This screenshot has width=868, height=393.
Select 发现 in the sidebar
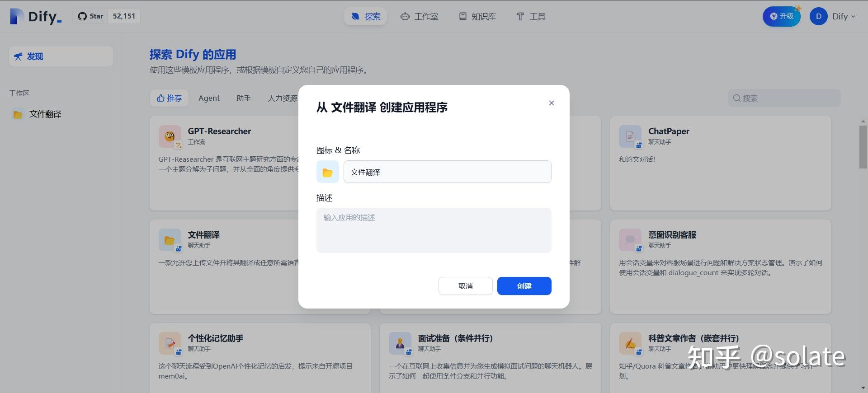point(61,56)
